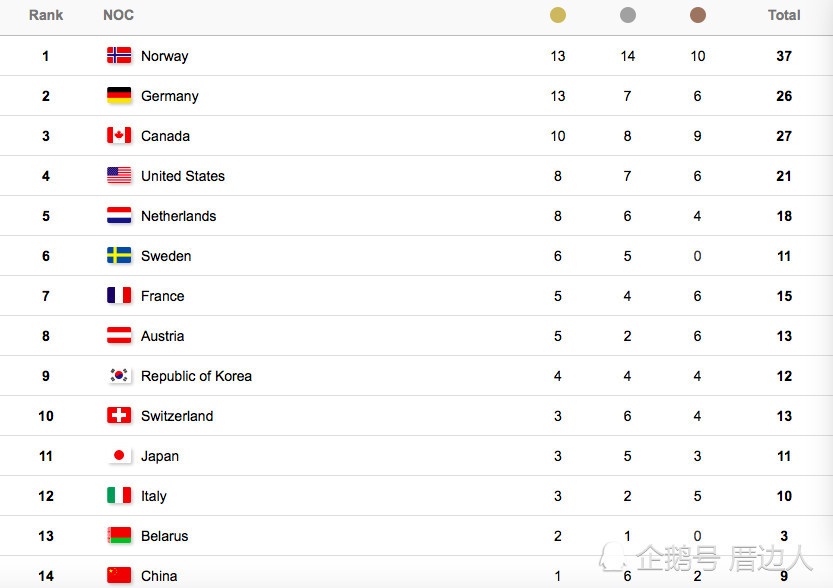
Task: Sort by the Rank column header
Action: pyautogui.click(x=46, y=15)
